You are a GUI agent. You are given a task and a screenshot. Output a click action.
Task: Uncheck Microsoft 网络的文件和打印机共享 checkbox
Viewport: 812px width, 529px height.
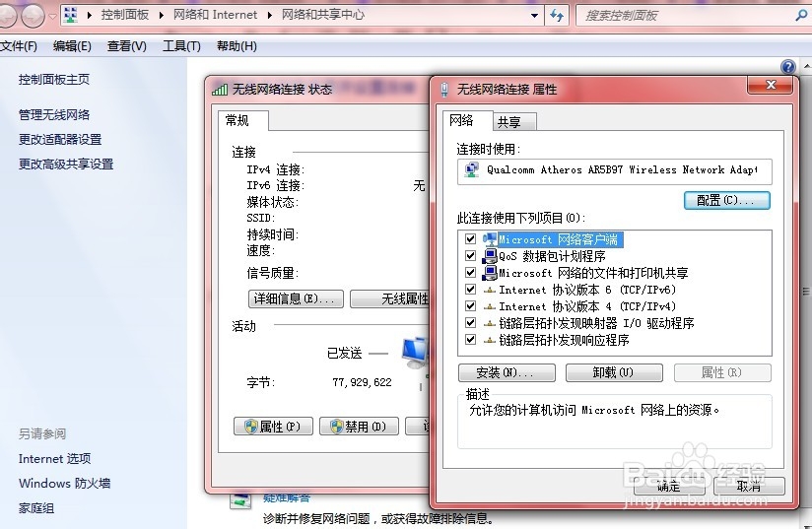(470, 272)
